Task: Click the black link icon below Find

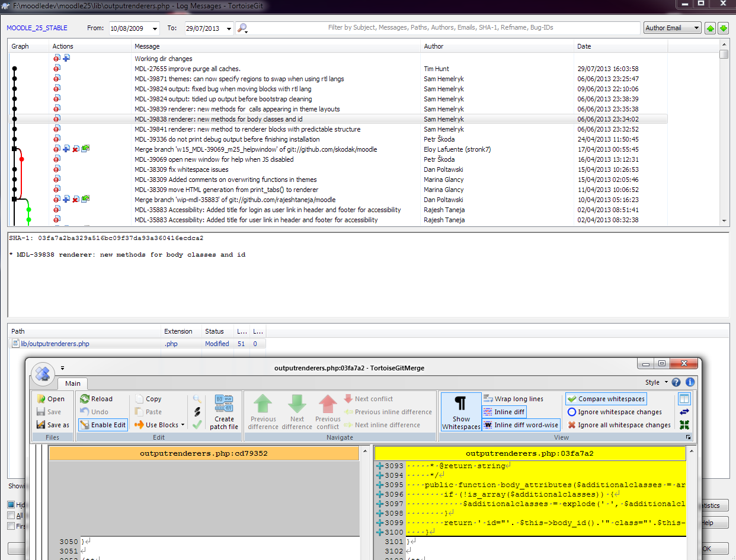Action: pos(197,412)
